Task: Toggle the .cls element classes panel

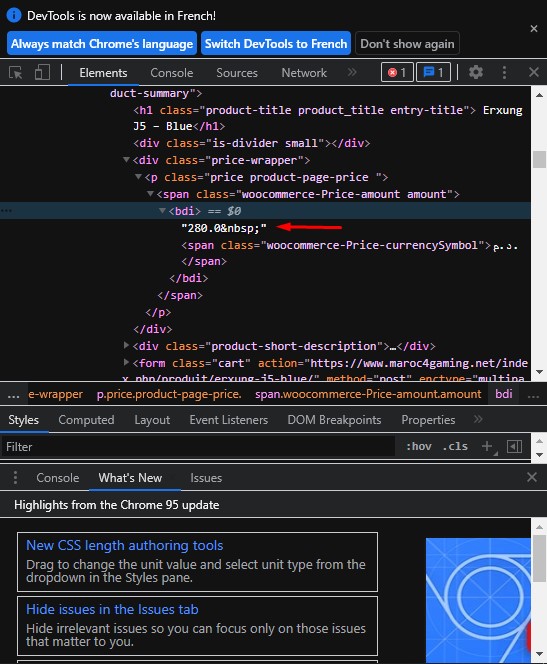Action: [455, 446]
